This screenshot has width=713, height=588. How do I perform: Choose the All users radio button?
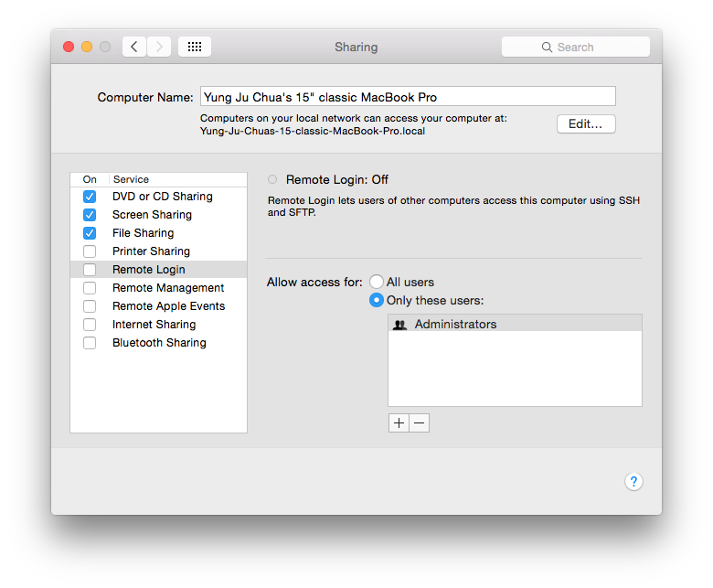[377, 282]
